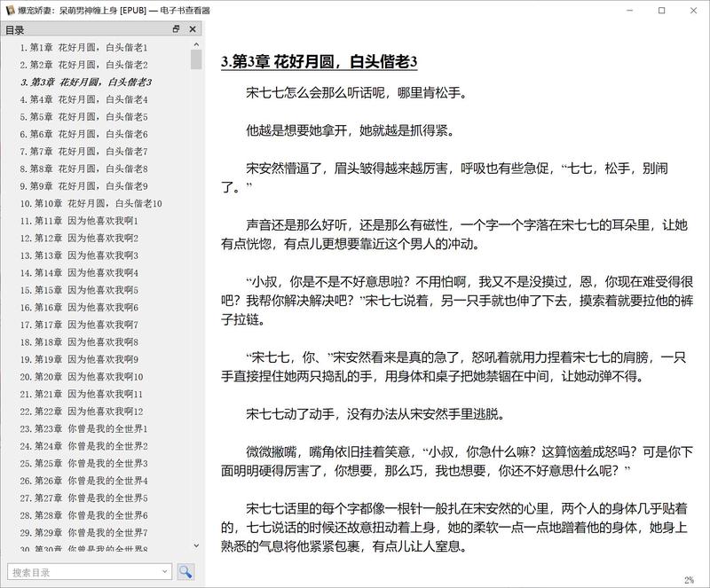
Task: Click the magnifier search icon below the catalog
Action: (x=184, y=573)
